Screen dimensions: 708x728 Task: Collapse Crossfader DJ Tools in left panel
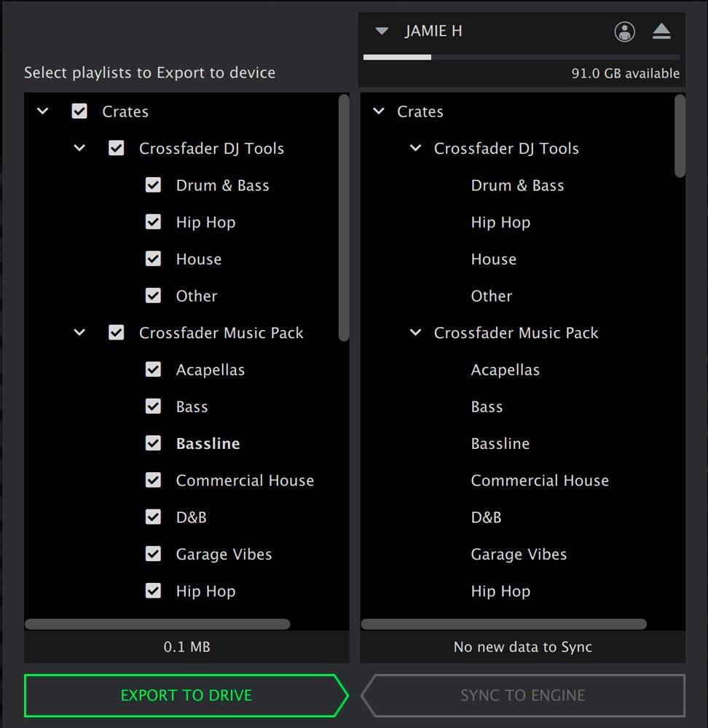[79, 149]
